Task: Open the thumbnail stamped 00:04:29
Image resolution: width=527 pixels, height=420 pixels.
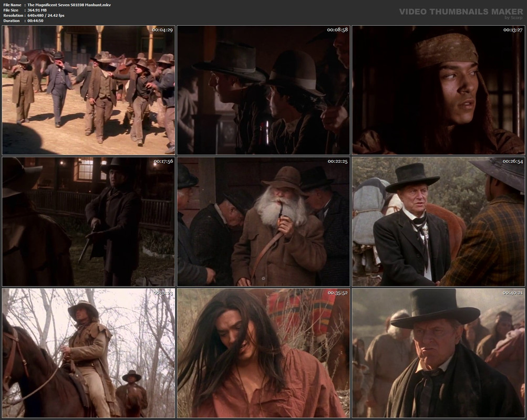Action: point(88,90)
